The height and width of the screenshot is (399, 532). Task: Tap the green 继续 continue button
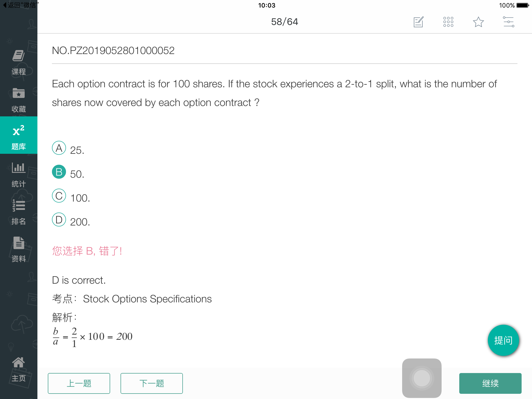point(490,383)
